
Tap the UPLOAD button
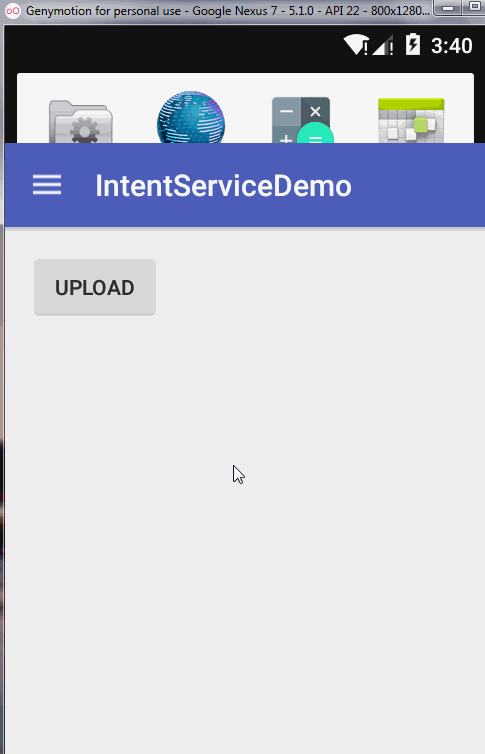click(95, 287)
